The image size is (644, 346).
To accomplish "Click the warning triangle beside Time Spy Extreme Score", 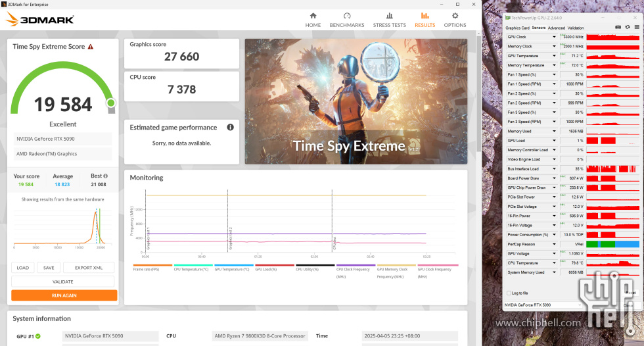I will tap(91, 47).
